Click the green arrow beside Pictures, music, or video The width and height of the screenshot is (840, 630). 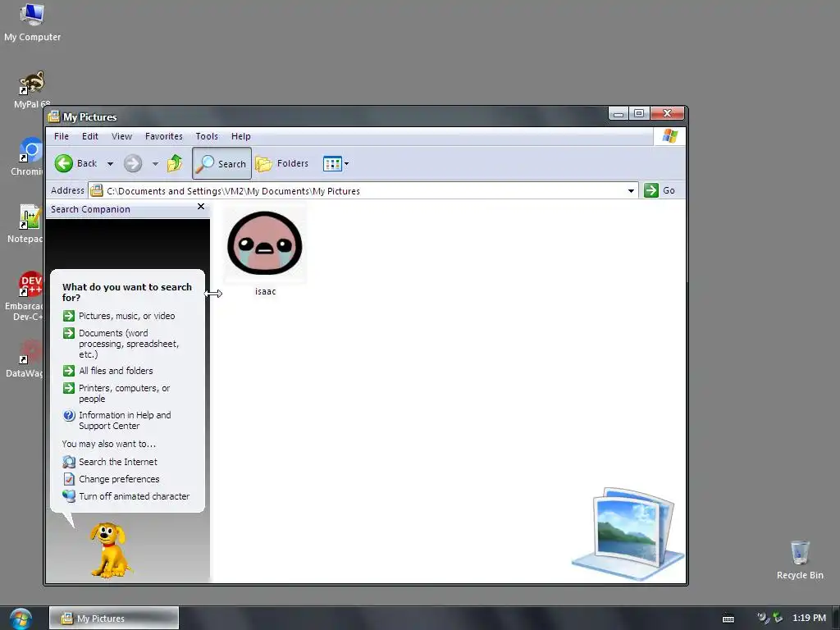pos(69,316)
